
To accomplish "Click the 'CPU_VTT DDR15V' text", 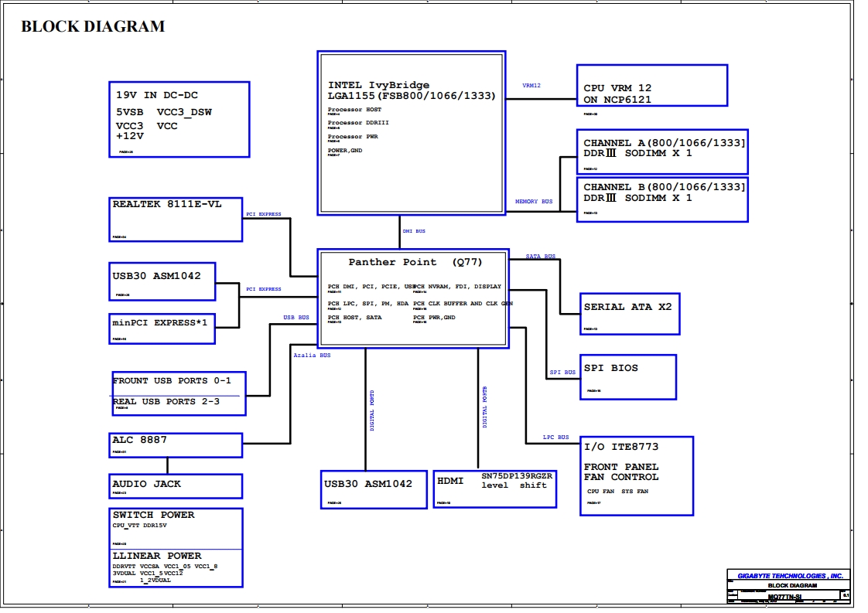I will click(139, 526).
